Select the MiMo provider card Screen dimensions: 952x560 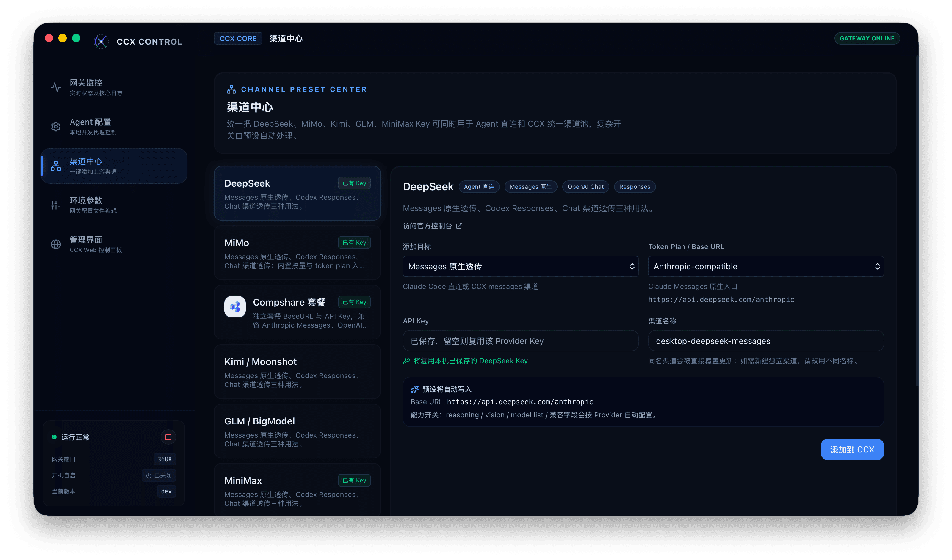click(x=297, y=253)
